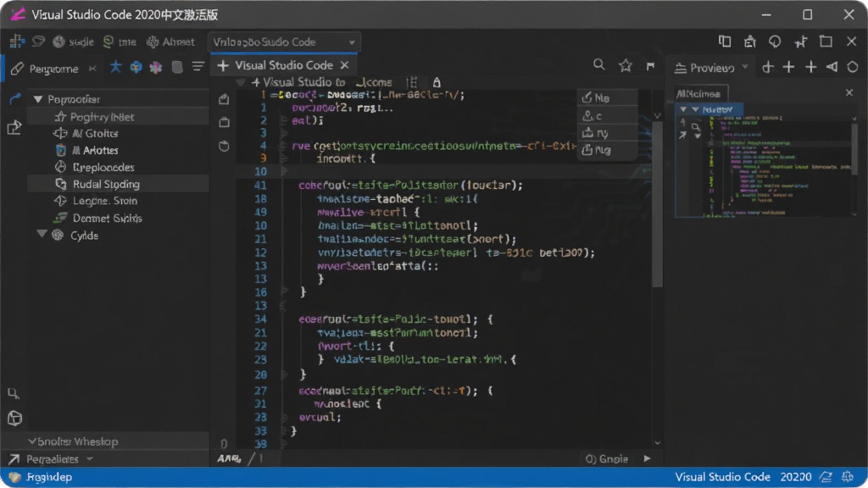
Task: Click the blue star icon beside the Perguome tab
Action: (115, 67)
